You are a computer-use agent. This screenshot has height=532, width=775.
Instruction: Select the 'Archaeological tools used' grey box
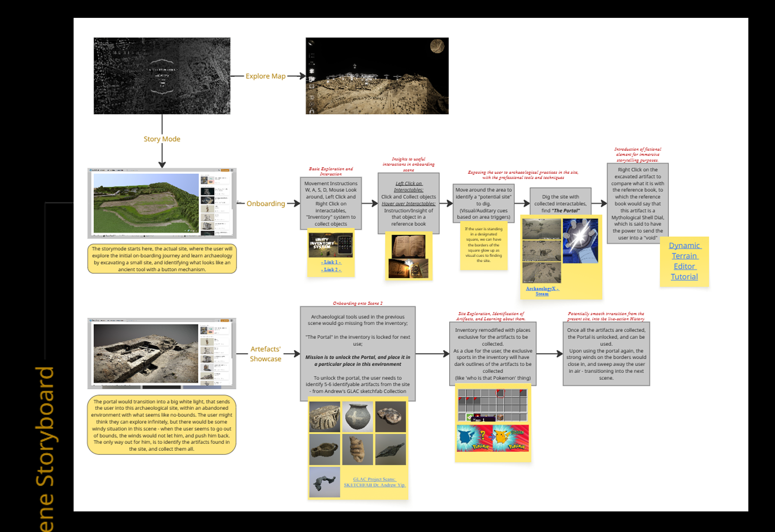(x=358, y=354)
